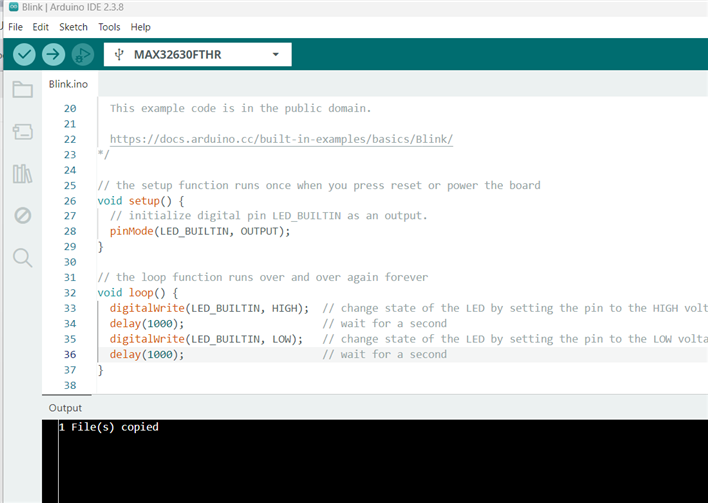Viewport: 708px width, 503px height.
Task: Click 'digitalWrite(LED_BUILTIN, LOW);' statement
Action: point(206,339)
